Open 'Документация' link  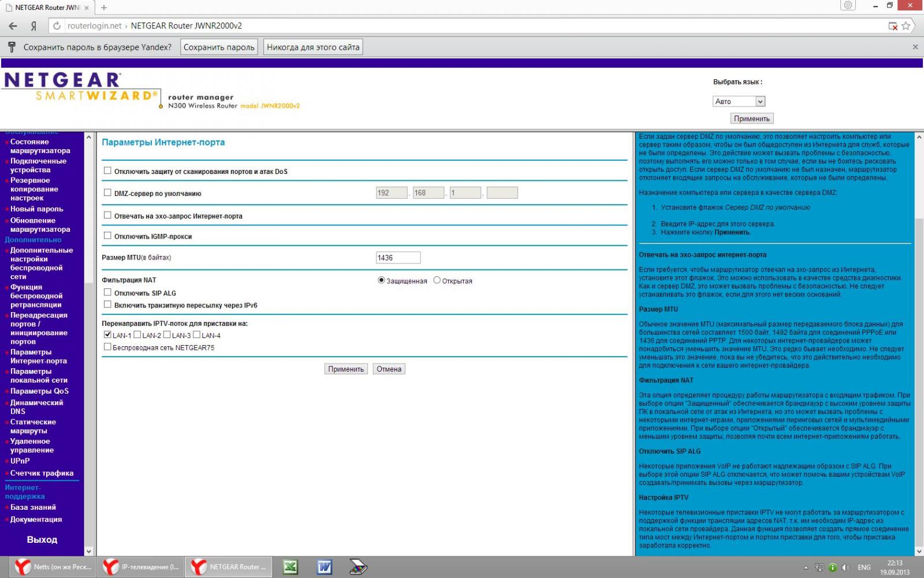[36, 519]
